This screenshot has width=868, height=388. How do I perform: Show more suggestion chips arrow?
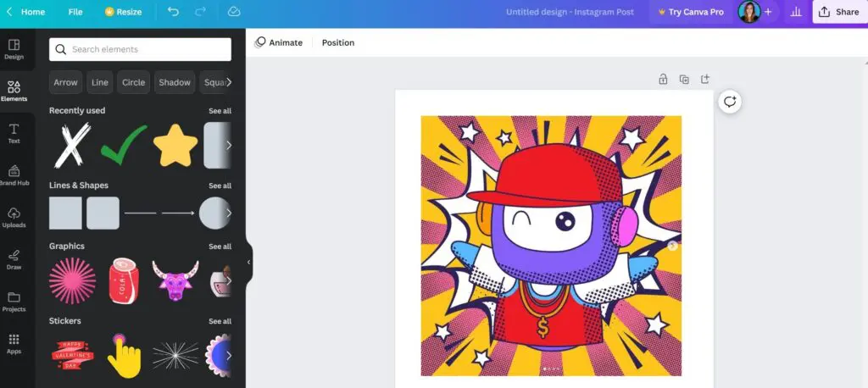[229, 82]
